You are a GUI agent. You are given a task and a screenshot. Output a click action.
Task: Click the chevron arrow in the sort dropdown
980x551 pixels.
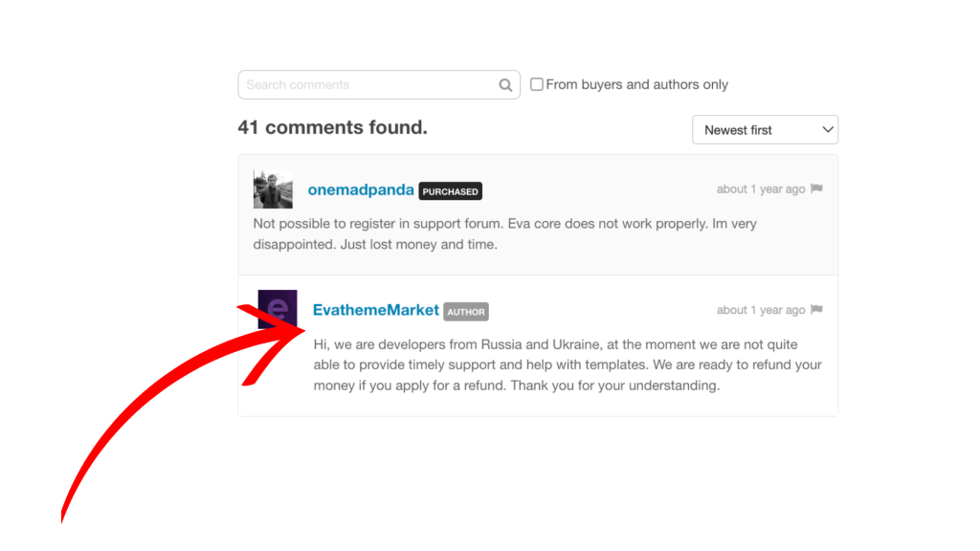click(828, 130)
